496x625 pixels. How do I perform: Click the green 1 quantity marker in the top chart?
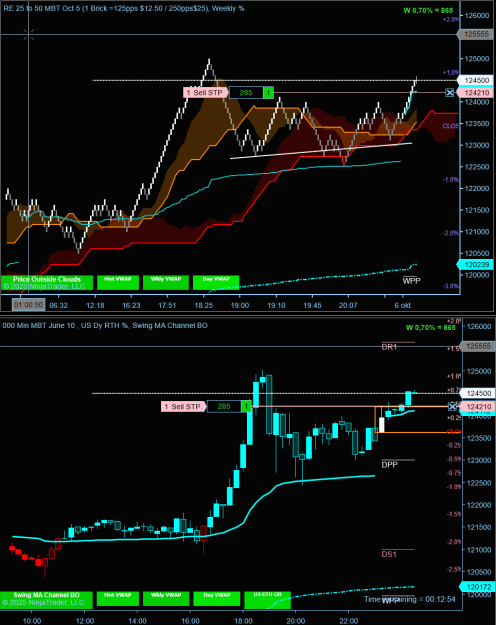pos(268,92)
